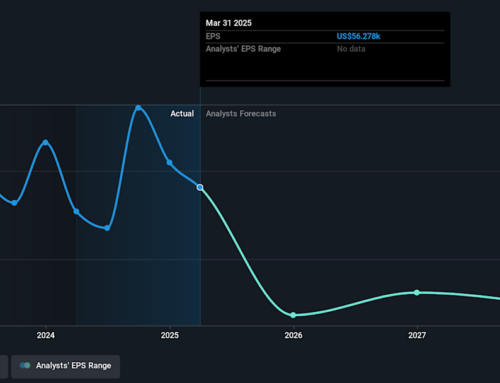Image resolution: width=500 pixels, height=383 pixels.
Task: Click the EPS label in the tooltip
Action: pyautogui.click(x=213, y=36)
